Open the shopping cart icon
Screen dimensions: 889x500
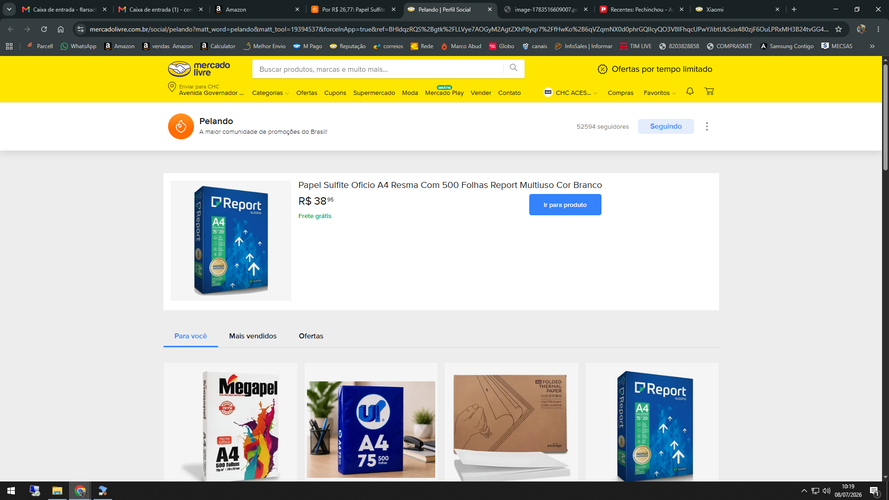[x=709, y=91]
